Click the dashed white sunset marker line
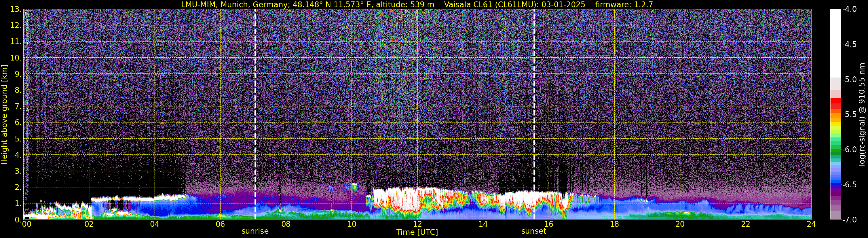 click(x=534, y=114)
